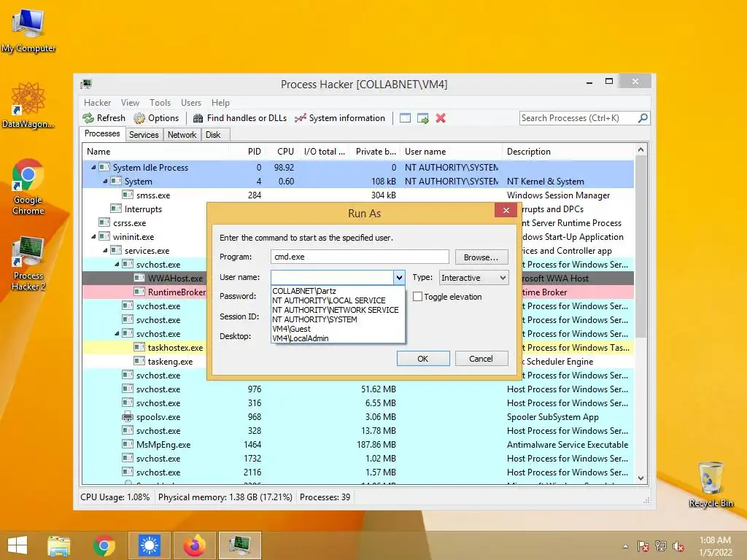Open System information graph icon

pyautogui.click(x=300, y=118)
